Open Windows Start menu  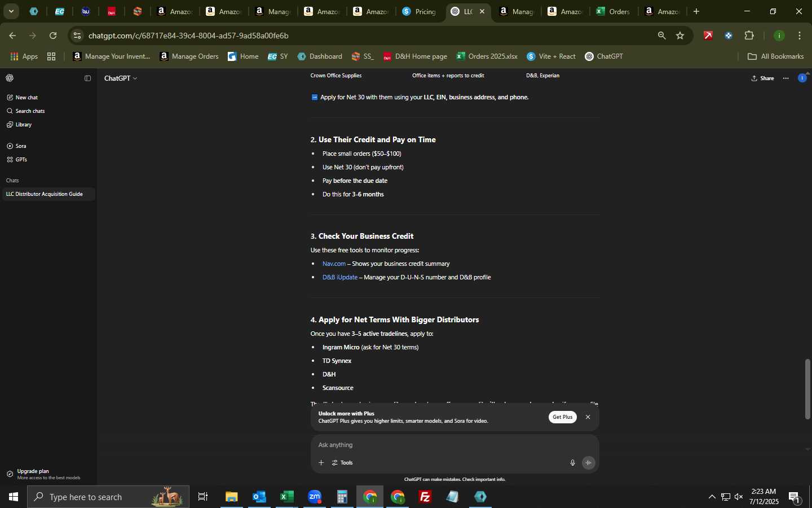[x=14, y=497]
